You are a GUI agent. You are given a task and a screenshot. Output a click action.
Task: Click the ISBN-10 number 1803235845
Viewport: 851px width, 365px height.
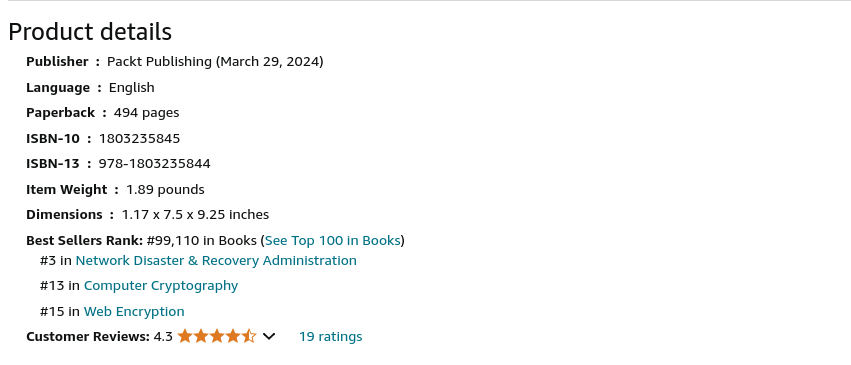139,138
